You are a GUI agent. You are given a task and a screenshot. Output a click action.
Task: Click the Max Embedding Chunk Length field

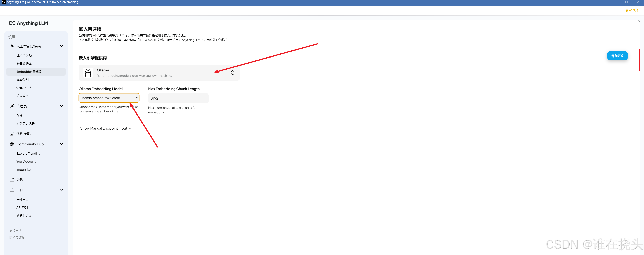[x=178, y=98]
